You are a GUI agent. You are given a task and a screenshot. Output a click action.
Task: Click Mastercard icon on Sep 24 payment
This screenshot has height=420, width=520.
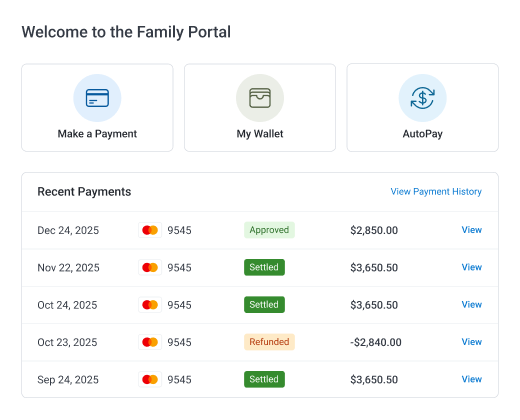[150, 379]
